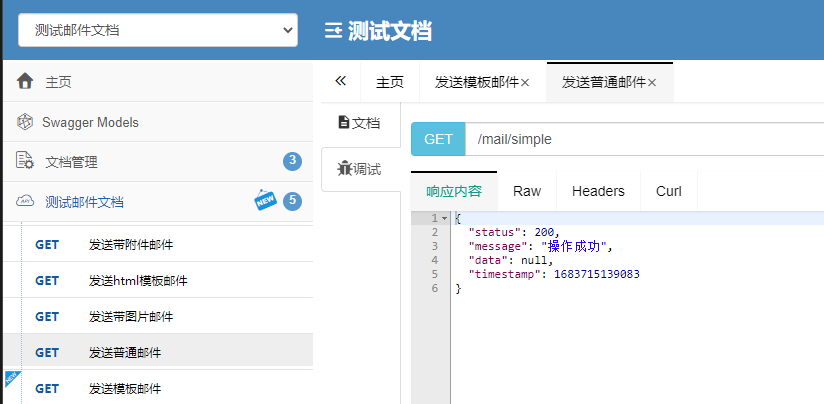Open the 测试邮件文档 group dropdown
The height and width of the screenshot is (404, 824).
point(157,30)
